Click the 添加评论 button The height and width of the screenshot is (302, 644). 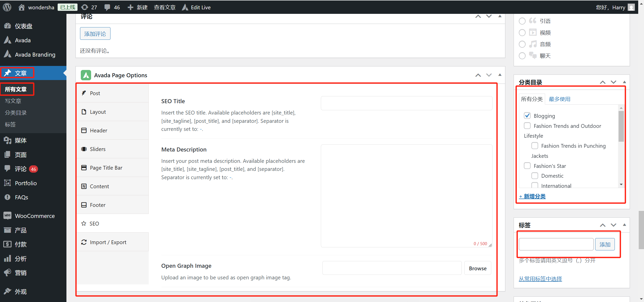95,33
